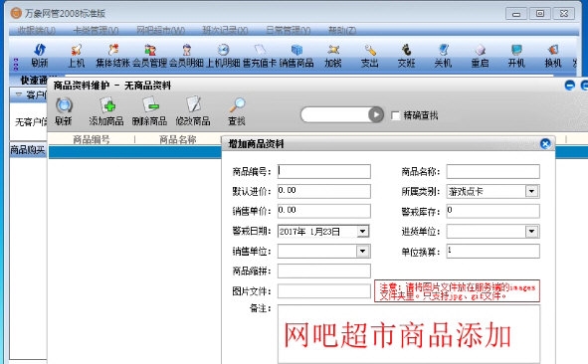Click the 上机 toolbar icon
Viewport: 588px width, 364px height.
[77, 50]
